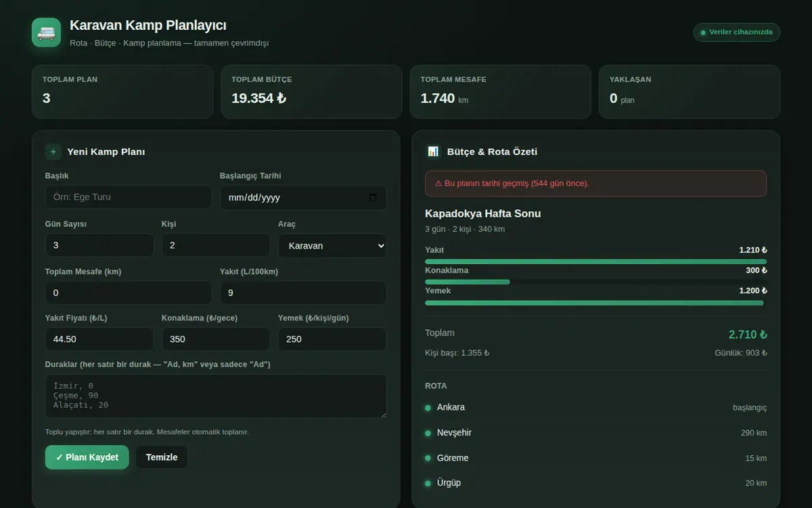This screenshot has width=812, height=508.
Task: Click the Yakıt (L/100km) consumption field
Action: pyautogui.click(x=303, y=293)
